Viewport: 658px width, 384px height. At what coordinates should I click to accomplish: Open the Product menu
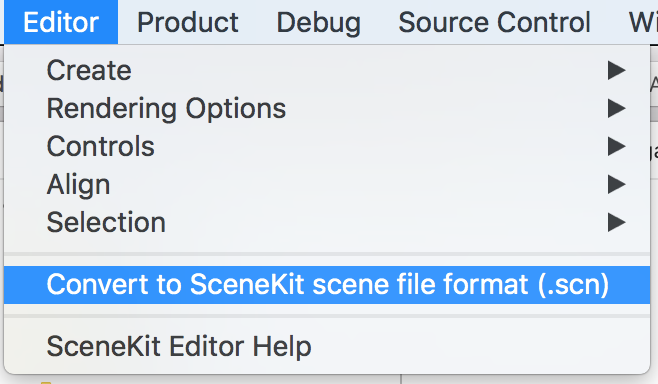pos(188,22)
